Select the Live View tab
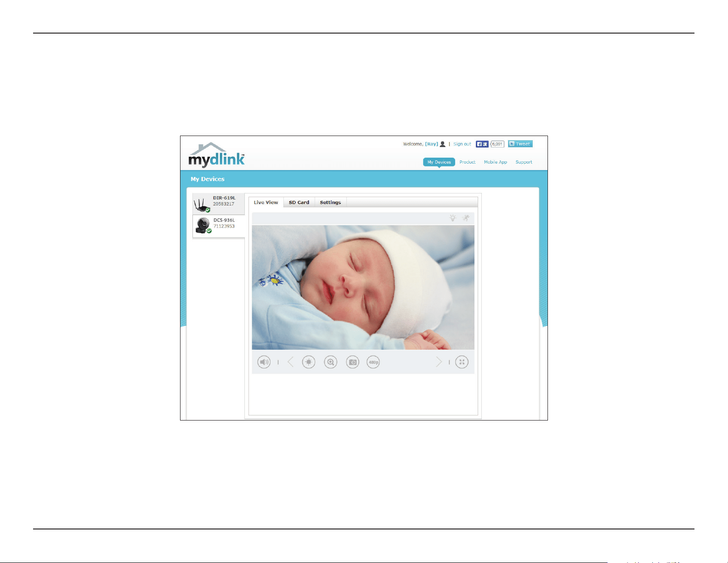 pos(266,202)
